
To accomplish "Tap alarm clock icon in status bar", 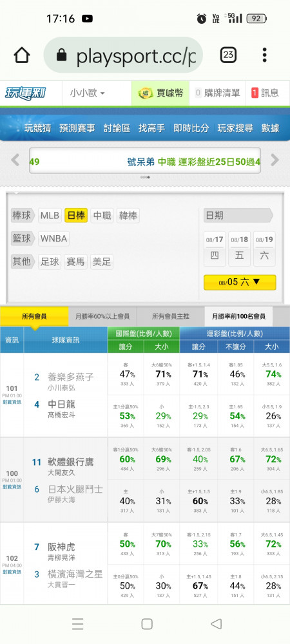I will [x=201, y=19].
